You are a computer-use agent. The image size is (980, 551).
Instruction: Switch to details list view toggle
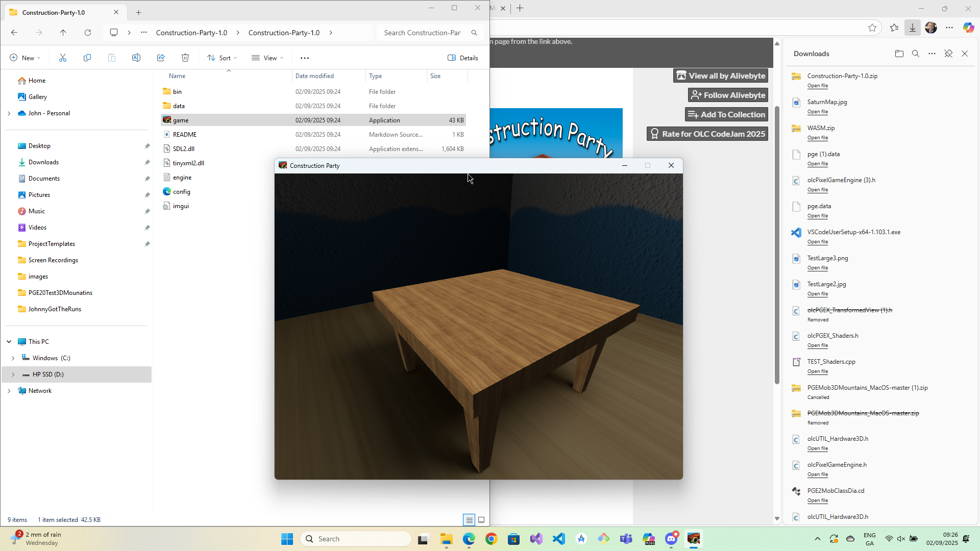(469, 520)
